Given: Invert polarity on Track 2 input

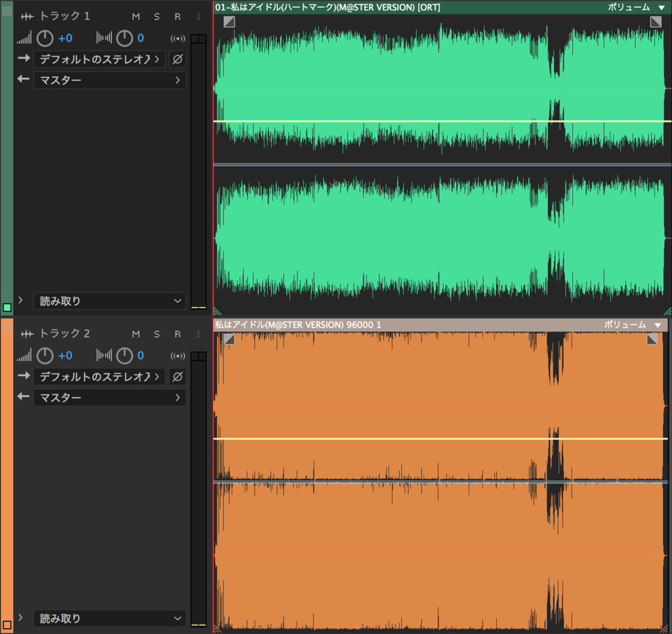Looking at the screenshot, I should [177, 376].
